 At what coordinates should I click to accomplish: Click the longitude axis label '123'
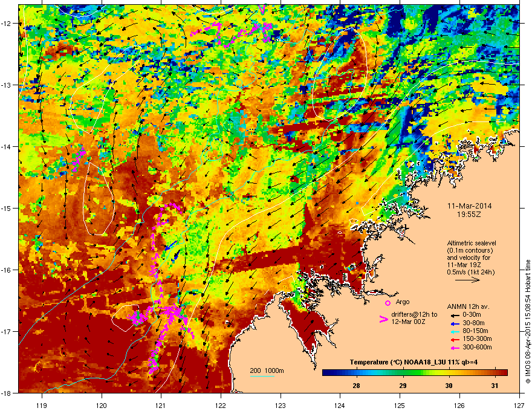point(281,405)
